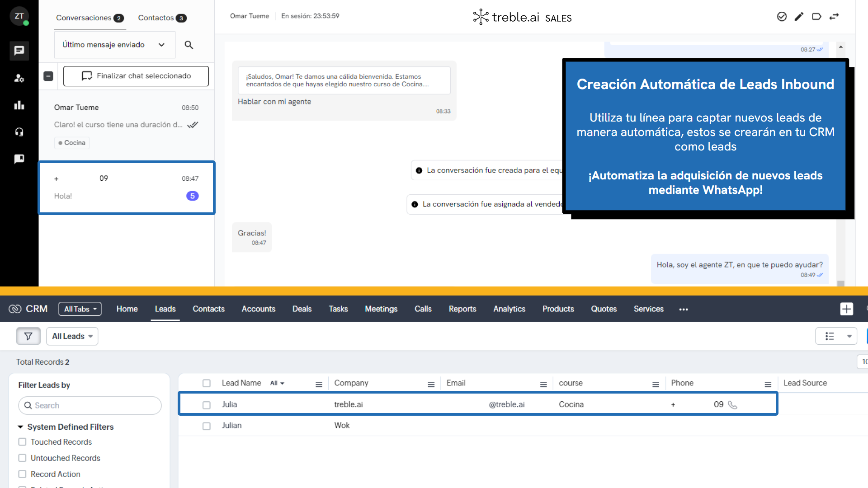Click the pencil edit icon in chat header
Screen dimensions: 868x488
tap(799, 17)
